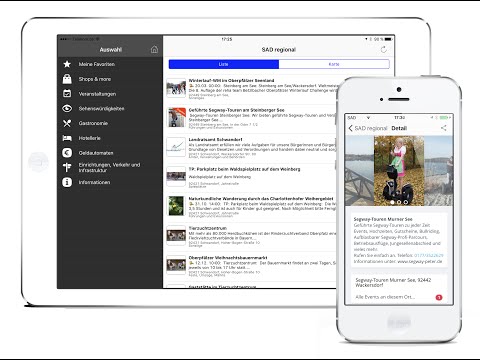This screenshot has width=480, height=360.
Task: Open Naturkundliche Wanderung durch das Charlottenhofer Weihergebiet
Action: [x=261, y=199]
